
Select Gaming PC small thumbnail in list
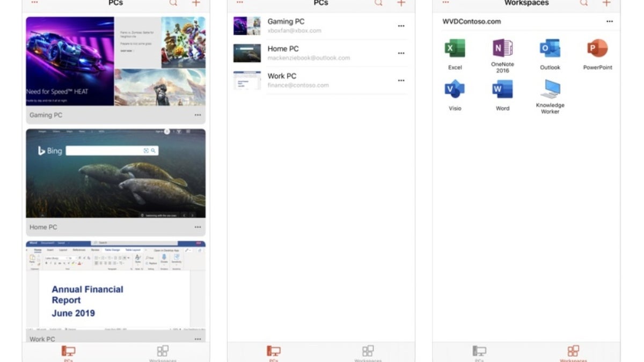click(x=247, y=26)
